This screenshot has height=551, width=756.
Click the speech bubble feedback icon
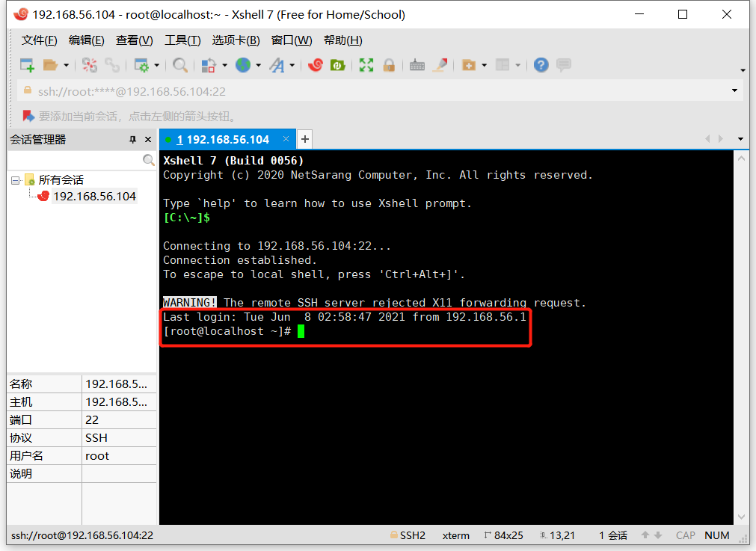564,64
